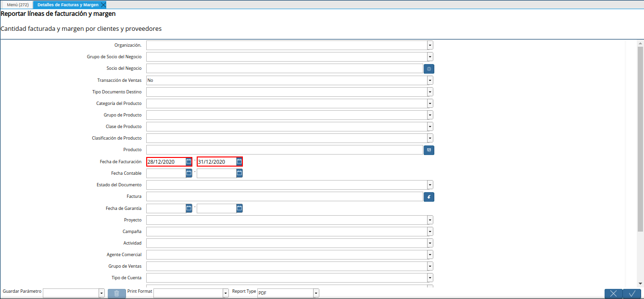Expand the Grupo de Ventas dropdown

point(430,266)
